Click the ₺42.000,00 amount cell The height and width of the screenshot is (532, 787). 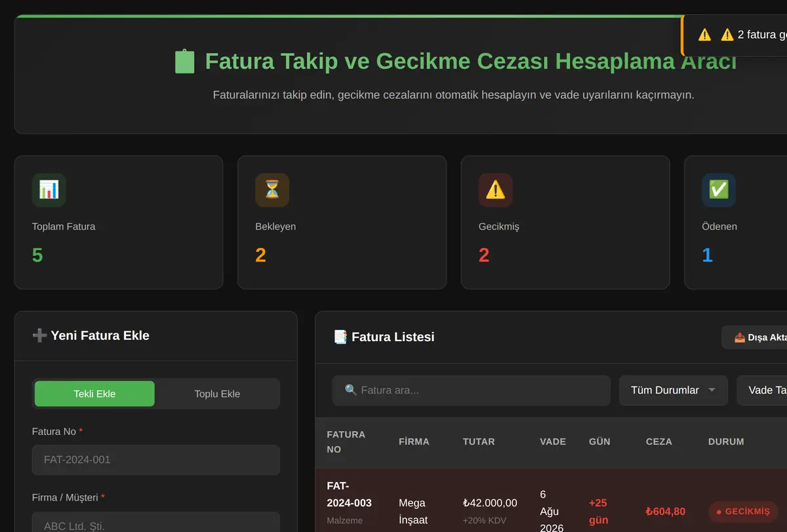490,503
